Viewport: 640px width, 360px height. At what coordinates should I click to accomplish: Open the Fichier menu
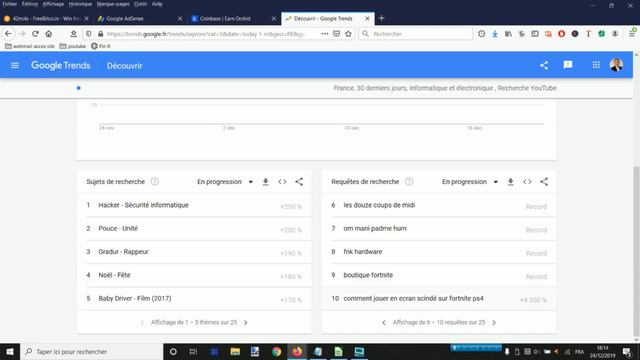tap(9, 4)
